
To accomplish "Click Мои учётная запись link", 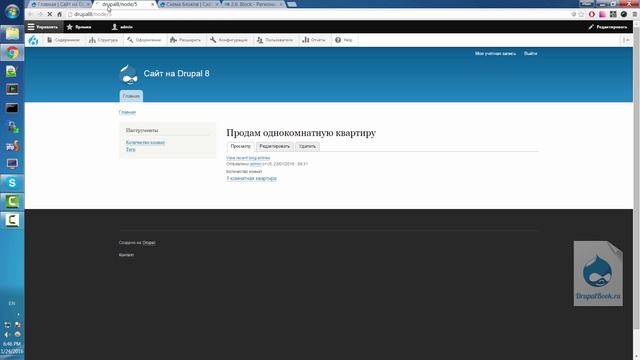I will (x=495, y=53).
